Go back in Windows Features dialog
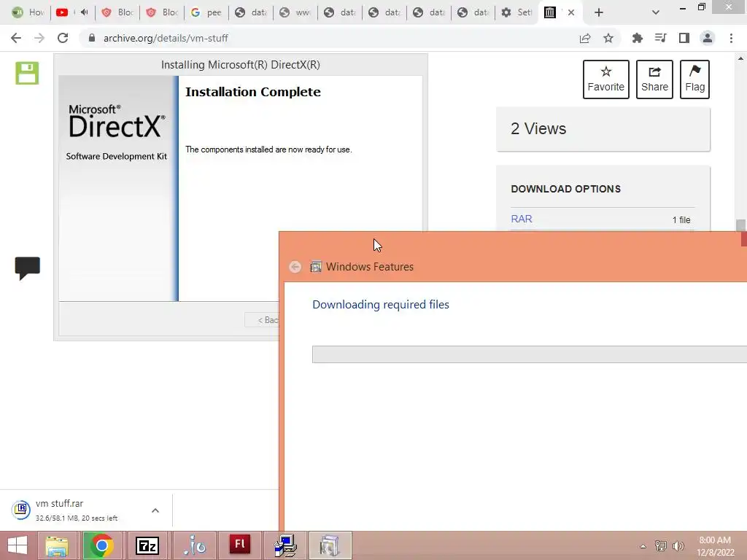Screen dimensions: 747x560 point(295,267)
